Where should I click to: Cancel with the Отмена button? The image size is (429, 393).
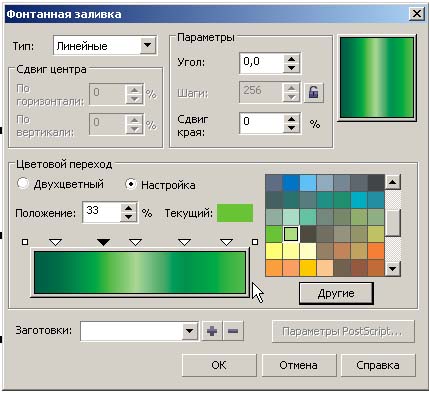tap(299, 365)
